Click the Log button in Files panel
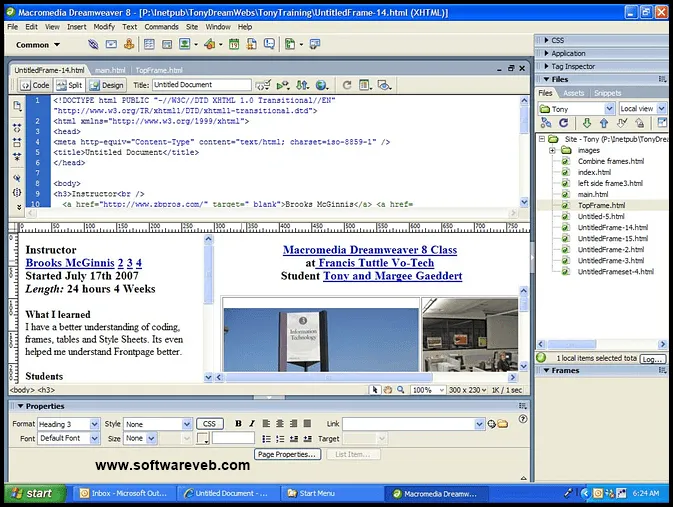 [652, 359]
